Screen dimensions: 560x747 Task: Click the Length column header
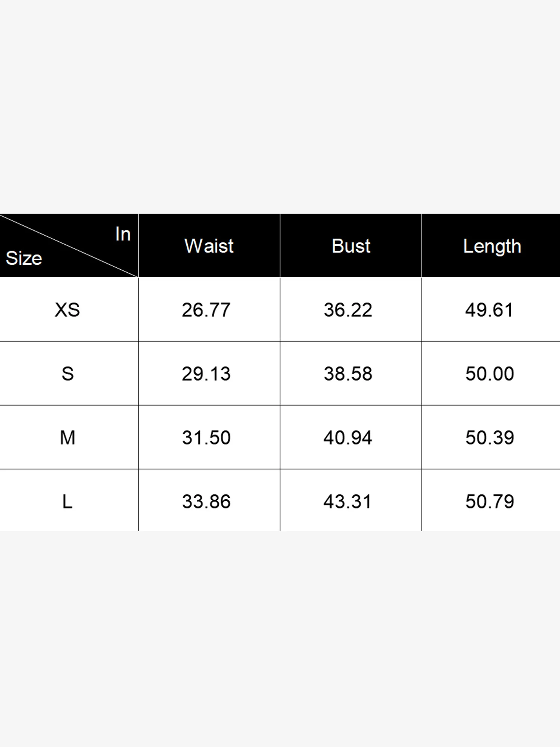click(492, 246)
